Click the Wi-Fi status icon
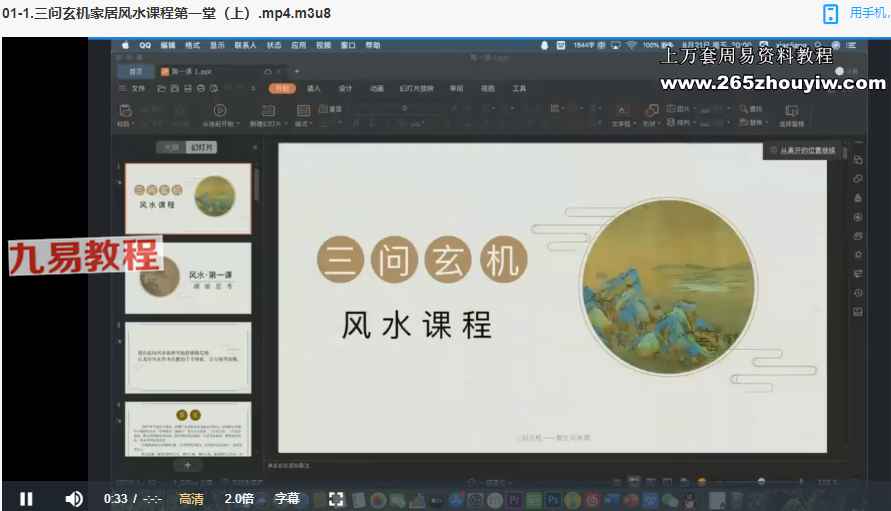The image size is (891, 511). [631, 45]
